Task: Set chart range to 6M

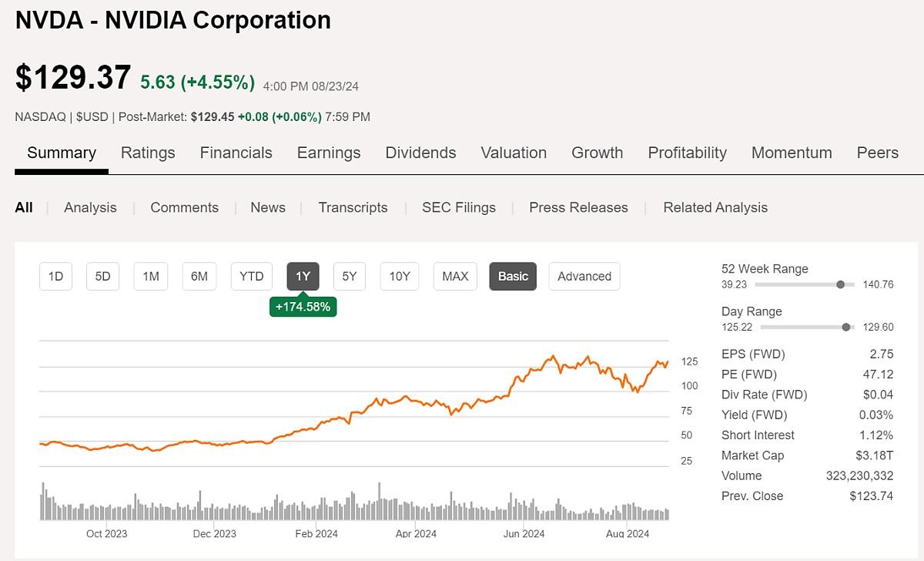Action: [x=199, y=276]
